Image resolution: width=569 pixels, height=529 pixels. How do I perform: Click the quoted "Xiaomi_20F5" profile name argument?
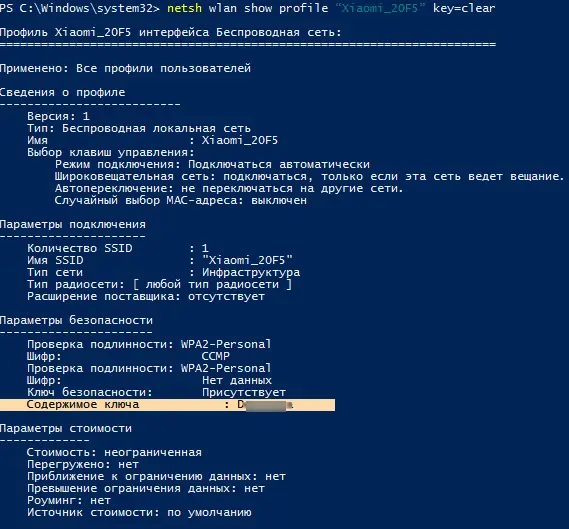[380, 8]
